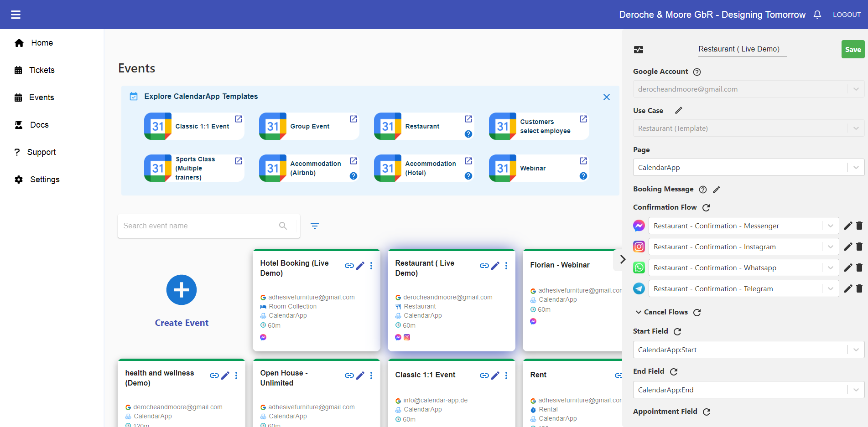Show help for Webinar template
868x427 pixels.
[x=583, y=176]
